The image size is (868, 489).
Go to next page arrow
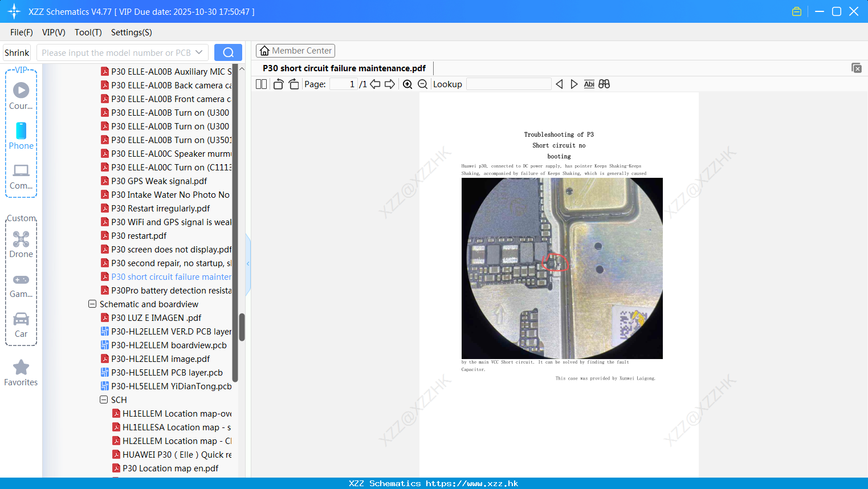pyautogui.click(x=390, y=84)
